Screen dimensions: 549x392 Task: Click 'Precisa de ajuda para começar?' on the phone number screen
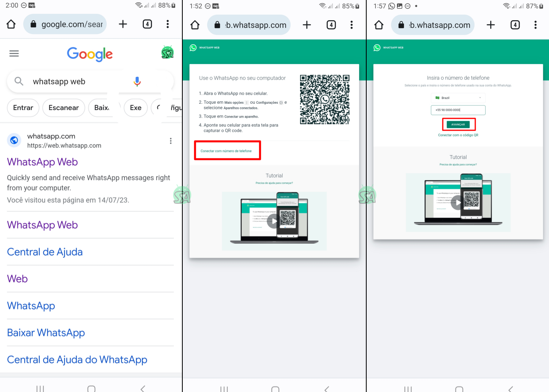[458, 164]
